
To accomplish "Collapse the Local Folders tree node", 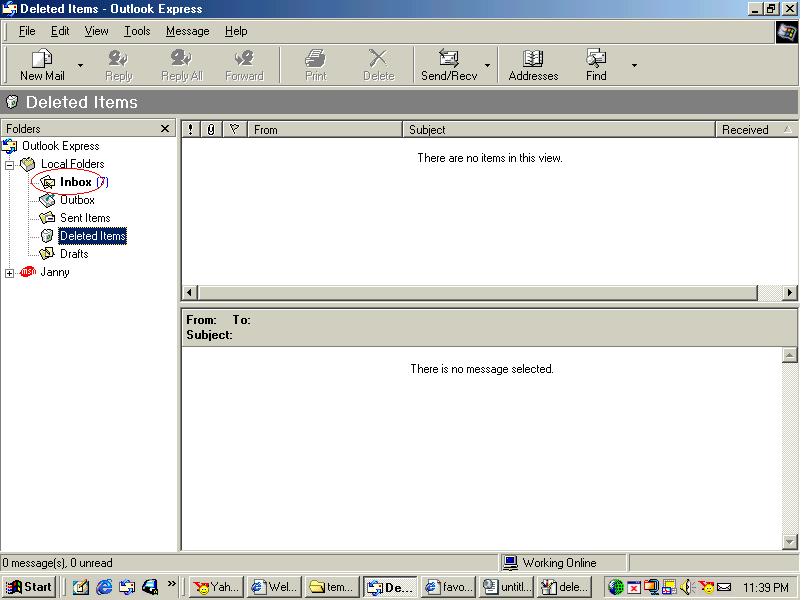I will tap(10, 164).
